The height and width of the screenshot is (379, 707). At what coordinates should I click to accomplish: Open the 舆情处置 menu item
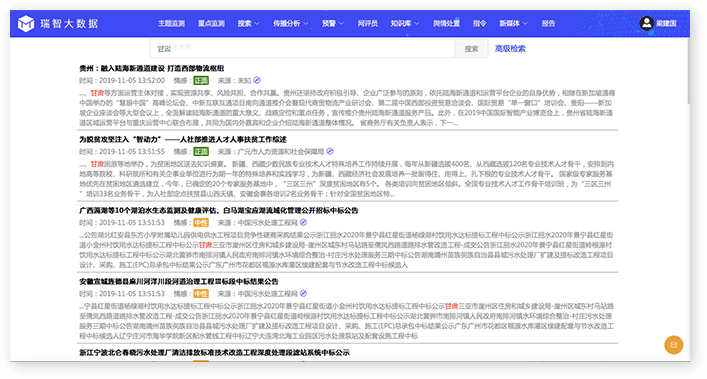click(x=446, y=23)
